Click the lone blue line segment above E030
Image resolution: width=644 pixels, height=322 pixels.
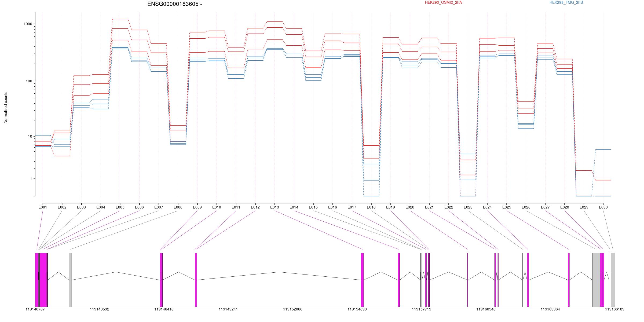(603, 149)
